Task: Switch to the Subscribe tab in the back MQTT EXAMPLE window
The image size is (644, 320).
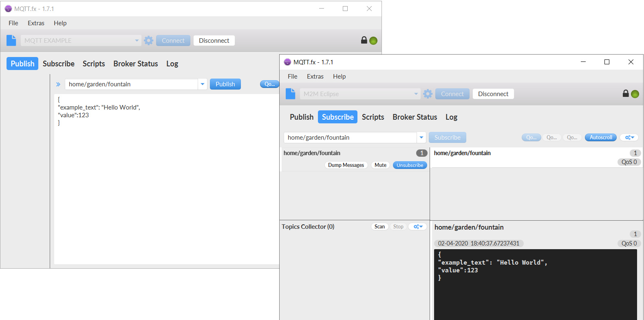Action: coord(59,64)
